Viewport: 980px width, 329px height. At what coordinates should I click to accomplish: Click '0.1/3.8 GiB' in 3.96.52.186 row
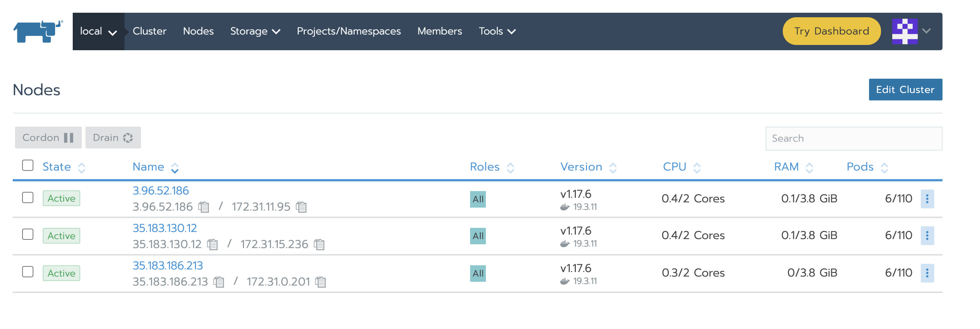click(809, 199)
